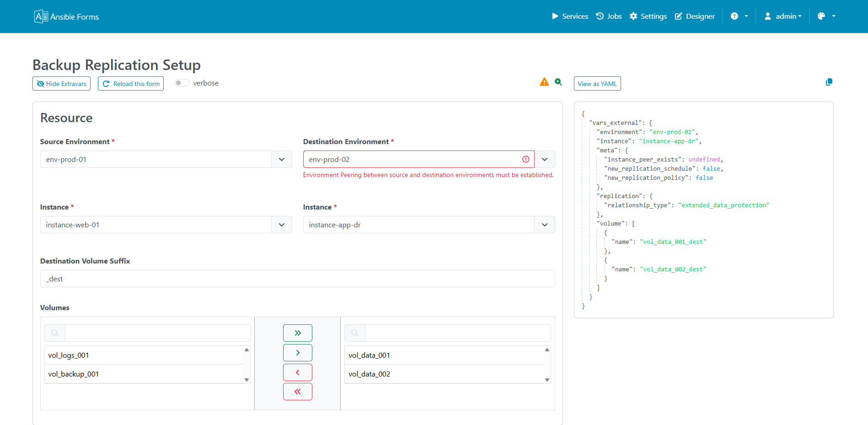
Task: Click Reload this form
Action: tap(131, 83)
